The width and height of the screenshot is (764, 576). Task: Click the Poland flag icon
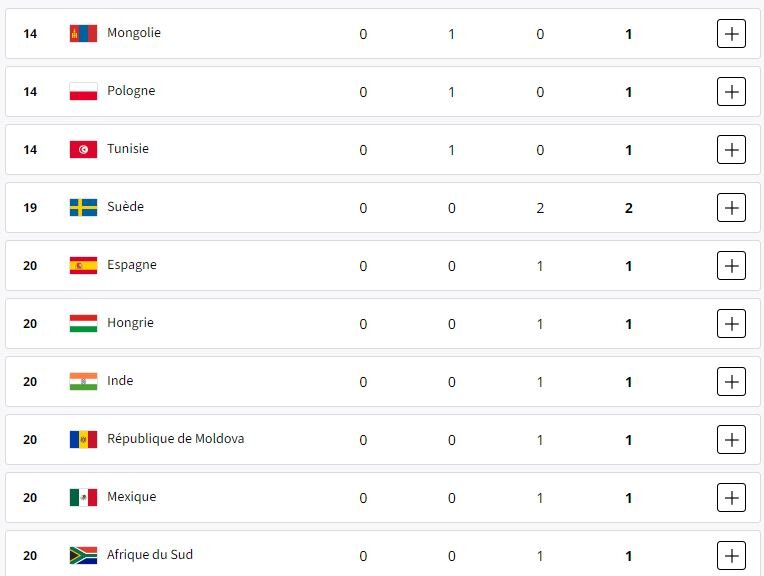[83, 92]
